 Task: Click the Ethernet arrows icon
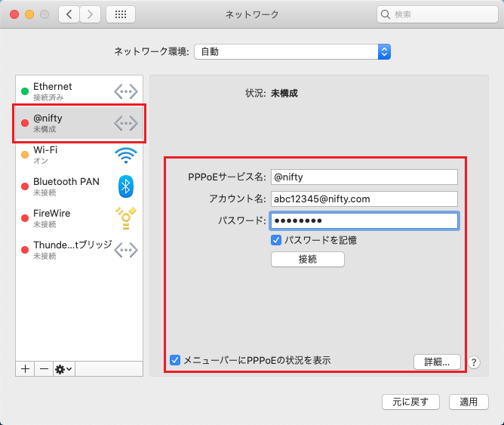pos(126,91)
